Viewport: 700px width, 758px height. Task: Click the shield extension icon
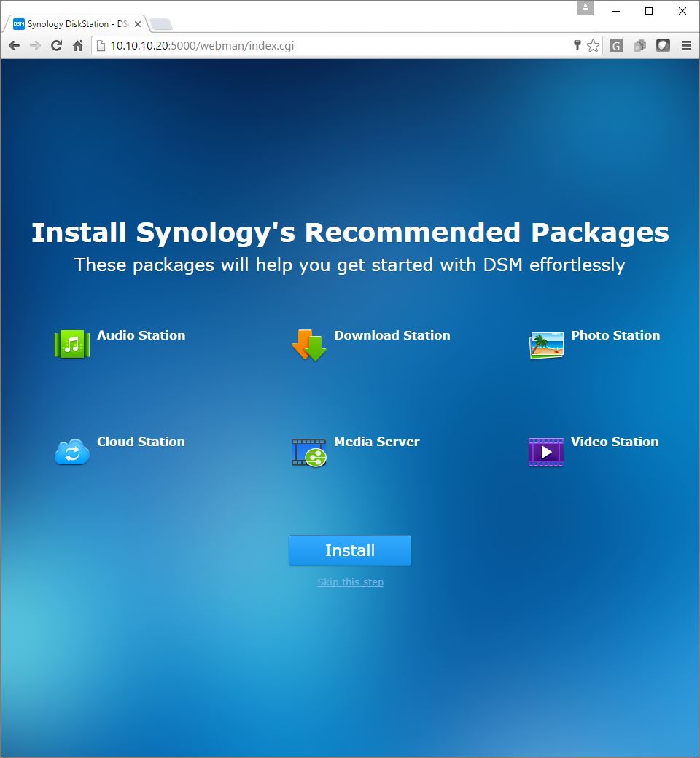point(663,46)
